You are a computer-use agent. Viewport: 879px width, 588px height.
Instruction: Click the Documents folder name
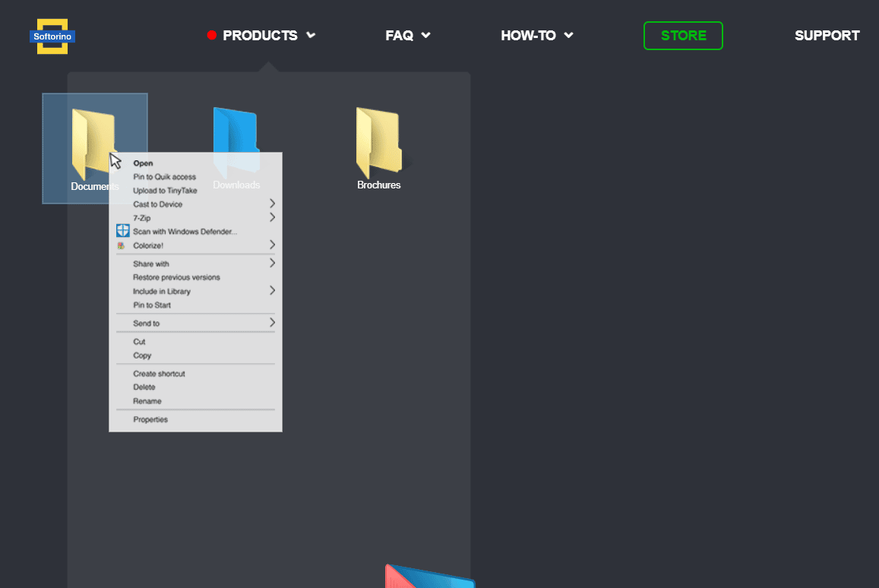pyautogui.click(x=95, y=187)
